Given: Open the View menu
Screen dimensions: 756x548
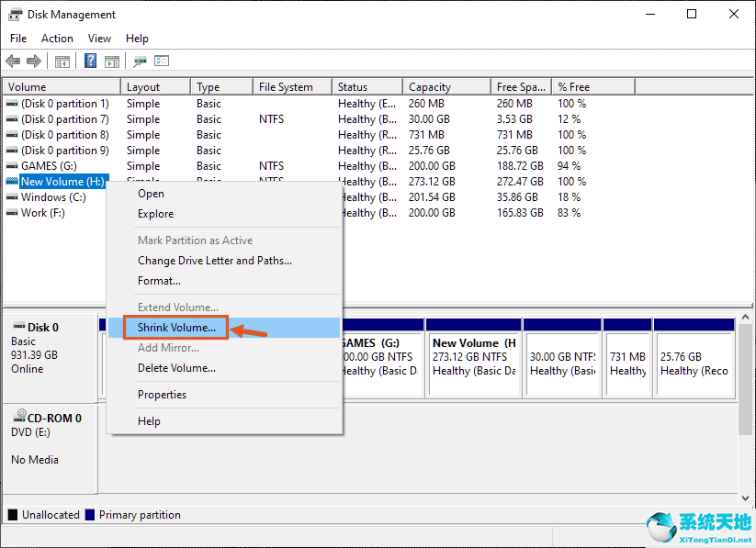Looking at the screenshot, I should pos(99,39).
